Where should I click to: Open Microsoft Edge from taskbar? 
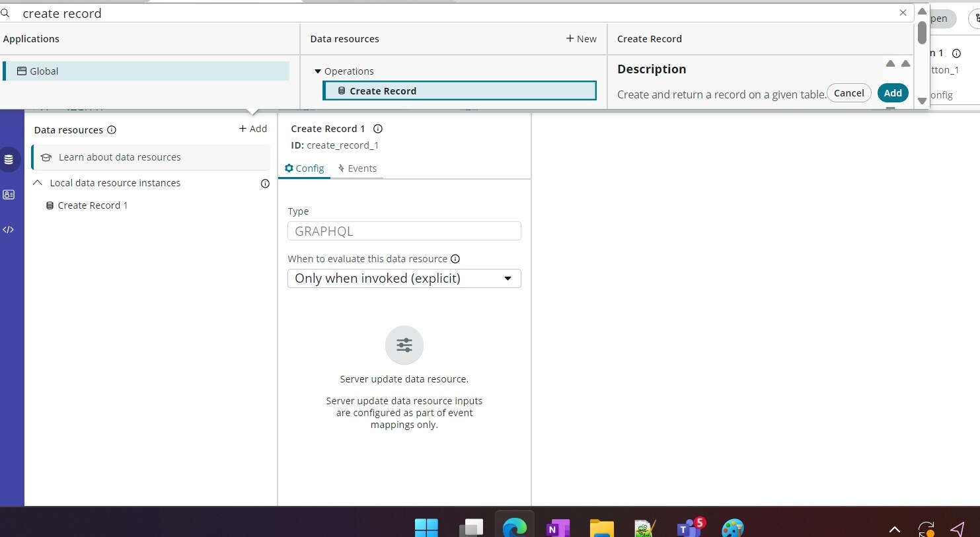[x=515, y=528]
